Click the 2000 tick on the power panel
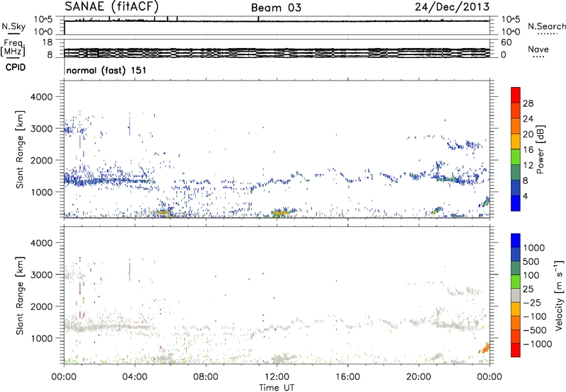 (41, 160)
